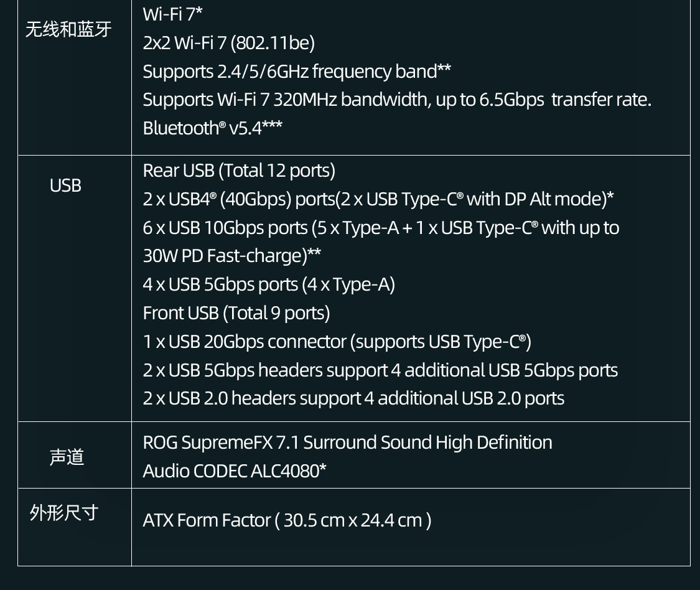Click the 声道 row label

pos(67,457)
